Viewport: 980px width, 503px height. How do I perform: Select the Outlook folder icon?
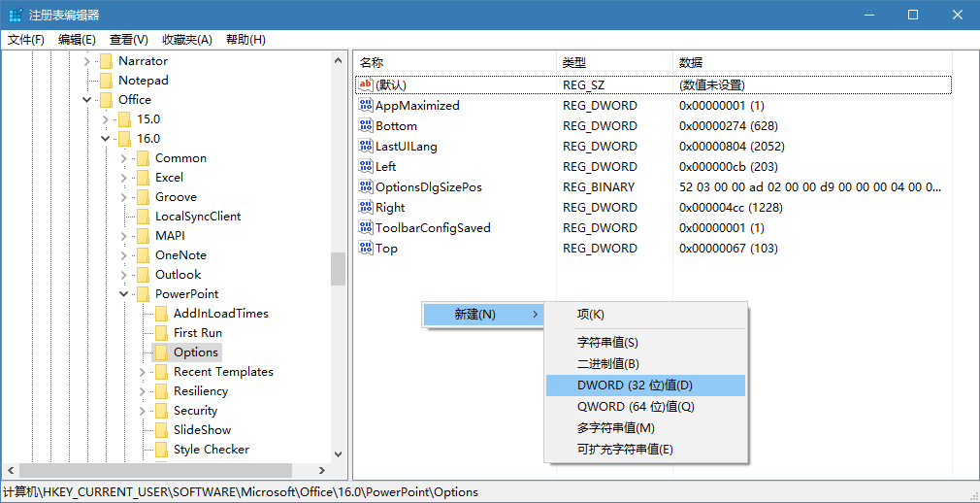(x=144, y=274)
